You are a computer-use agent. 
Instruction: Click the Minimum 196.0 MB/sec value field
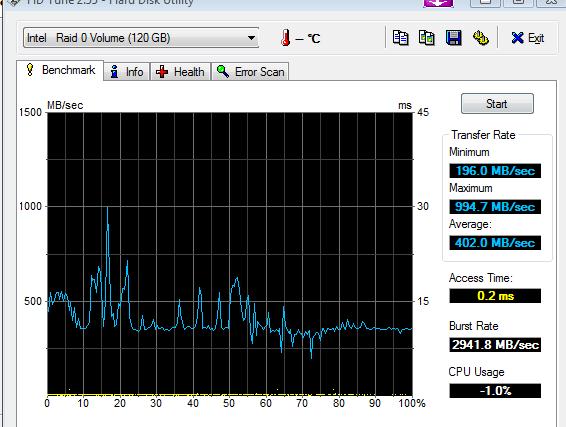[x=495, y=171]
